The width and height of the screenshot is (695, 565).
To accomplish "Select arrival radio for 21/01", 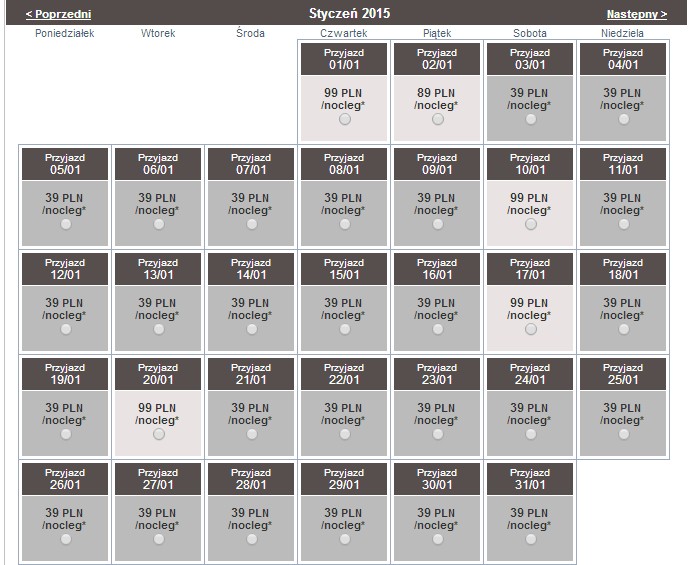I will pos(252,434).
